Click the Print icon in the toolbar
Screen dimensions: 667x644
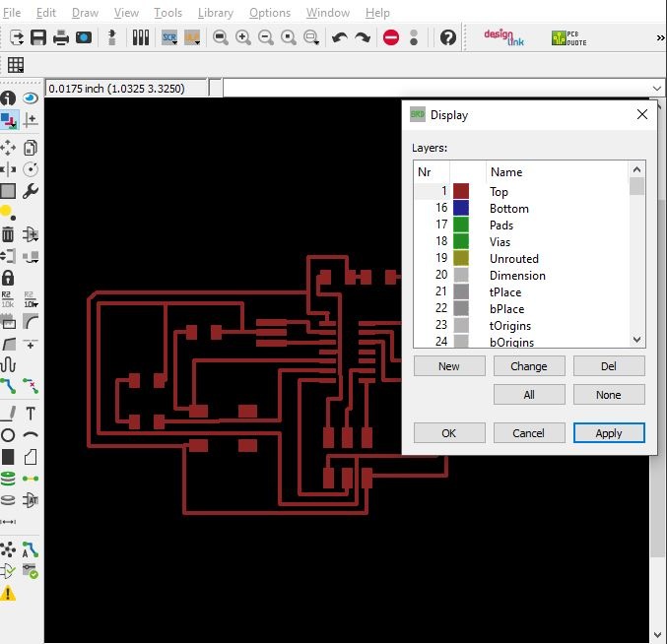point(61,37)
